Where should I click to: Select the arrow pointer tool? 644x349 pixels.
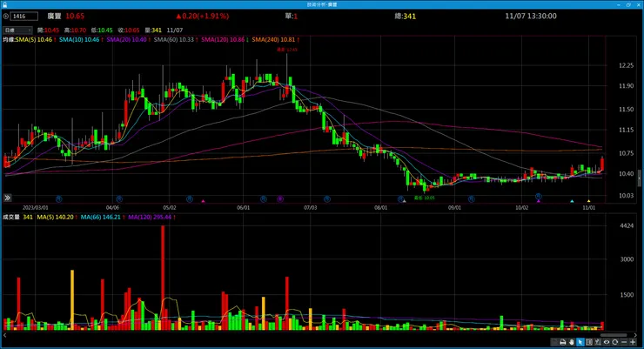coord(580,342)
